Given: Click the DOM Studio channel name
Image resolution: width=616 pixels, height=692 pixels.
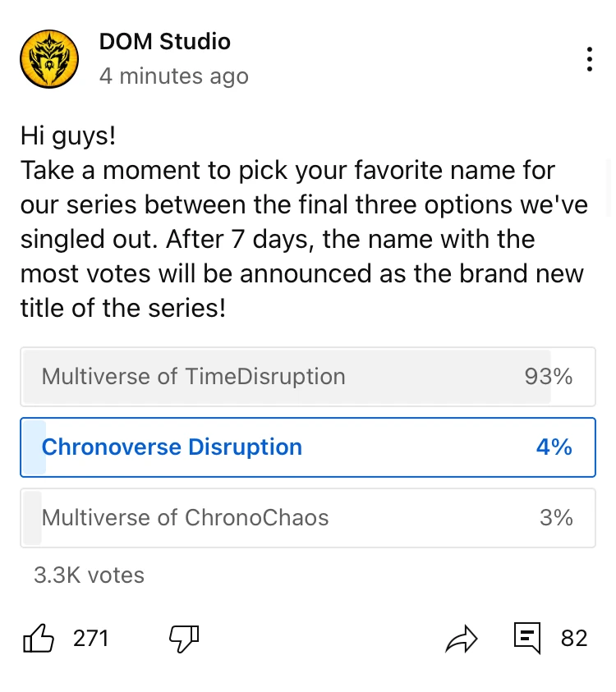Looking at the screenshot, I should tap(164, 41).
